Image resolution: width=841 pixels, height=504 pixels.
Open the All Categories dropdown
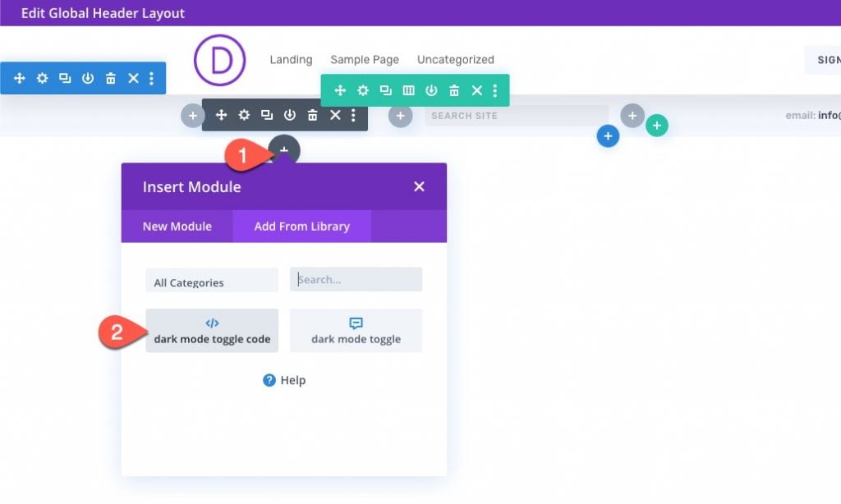click(x=211, y=280)
